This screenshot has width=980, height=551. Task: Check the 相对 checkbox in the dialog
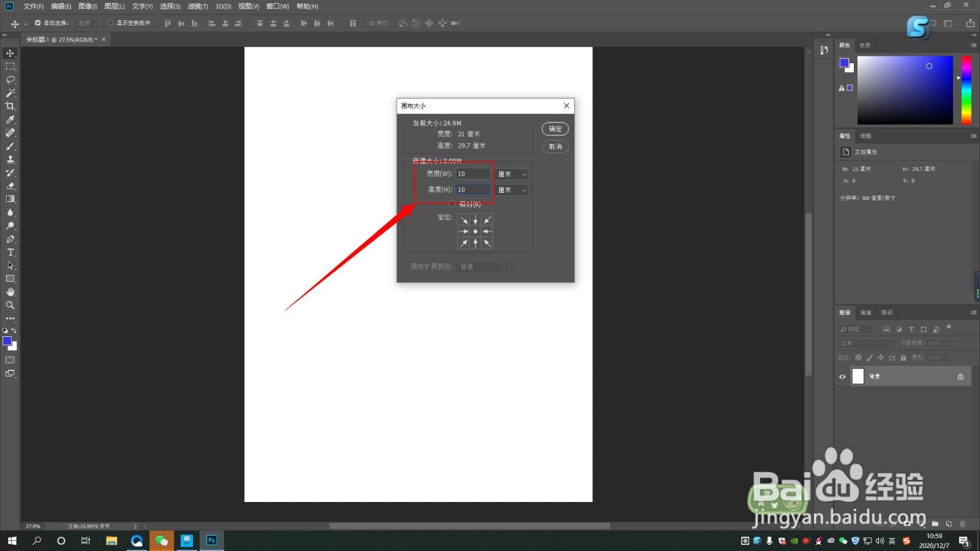click(452, 204)
